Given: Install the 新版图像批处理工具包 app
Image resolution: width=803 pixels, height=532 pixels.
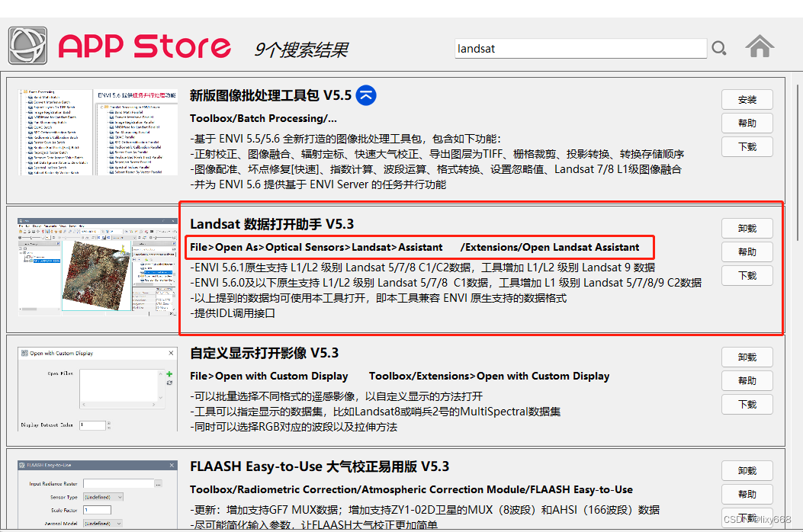Looking at the screenshot, I should coord(747,100).
